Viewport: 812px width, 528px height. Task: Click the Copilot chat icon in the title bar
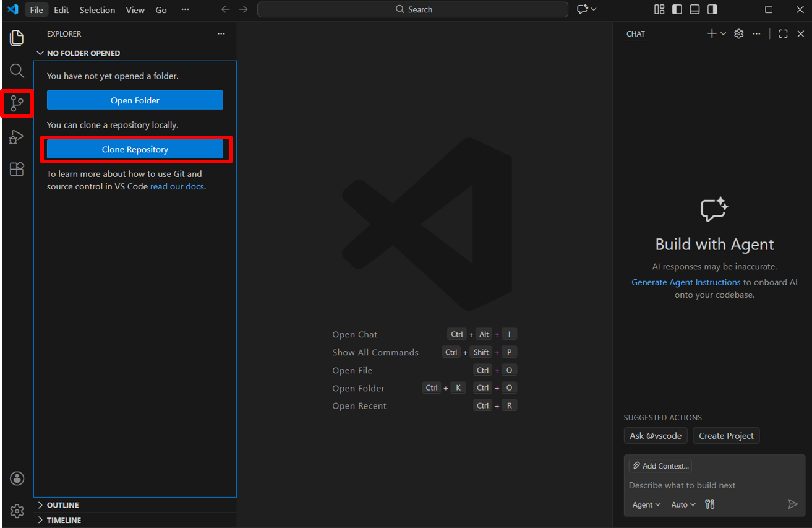click(582, 9)
